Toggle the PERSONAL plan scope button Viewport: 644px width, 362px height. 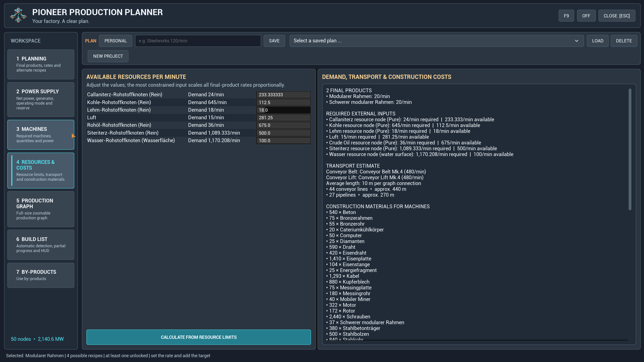[x=115, y=41]
